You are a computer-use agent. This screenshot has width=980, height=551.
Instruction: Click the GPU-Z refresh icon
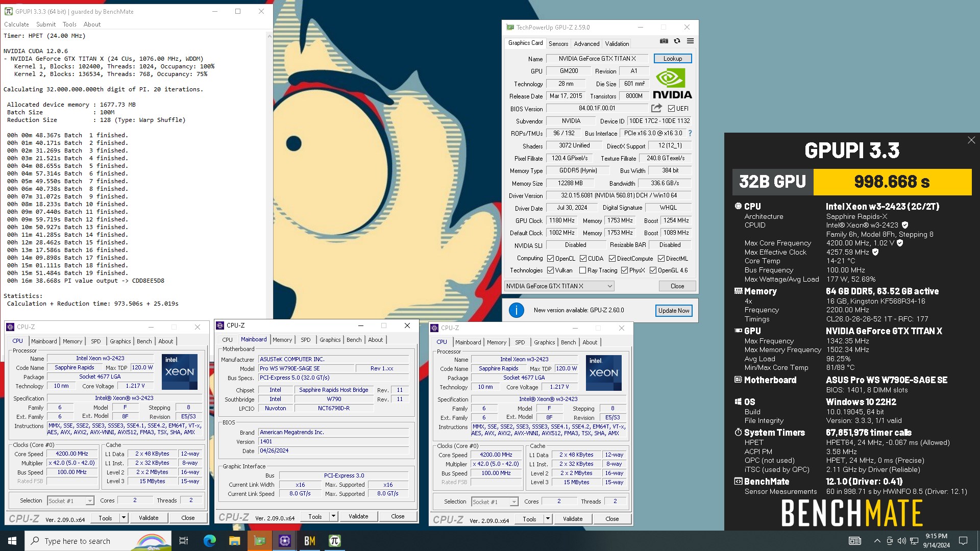(677, 41)
